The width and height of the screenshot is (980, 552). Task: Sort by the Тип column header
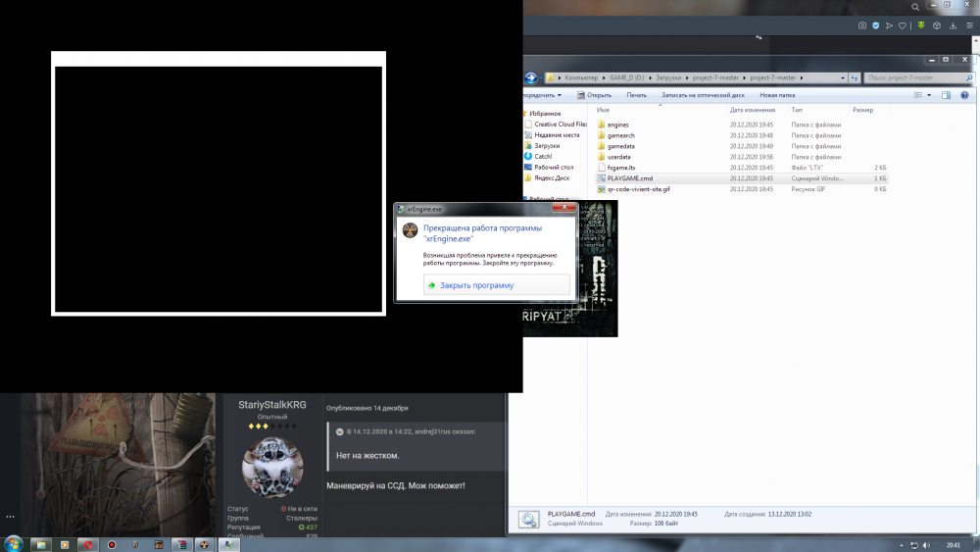point(796,110)
